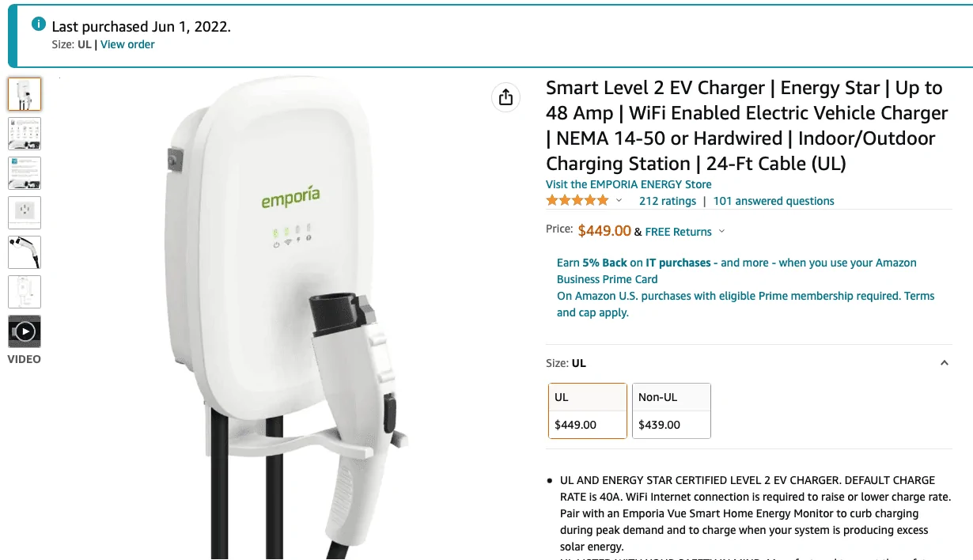View the charger dimensions diagram thumbnail
Screen dimensions: 973x560
point(25,292)
